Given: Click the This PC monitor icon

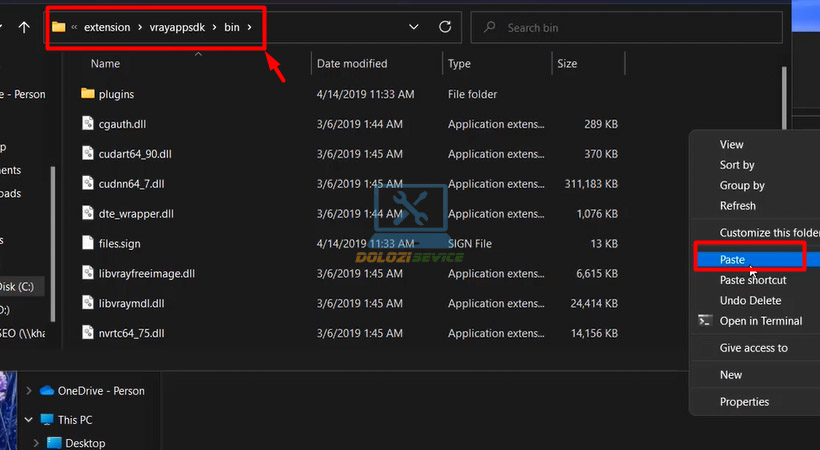Looking at the screenshot, I should pyautogui.click(x=46, y=420).
